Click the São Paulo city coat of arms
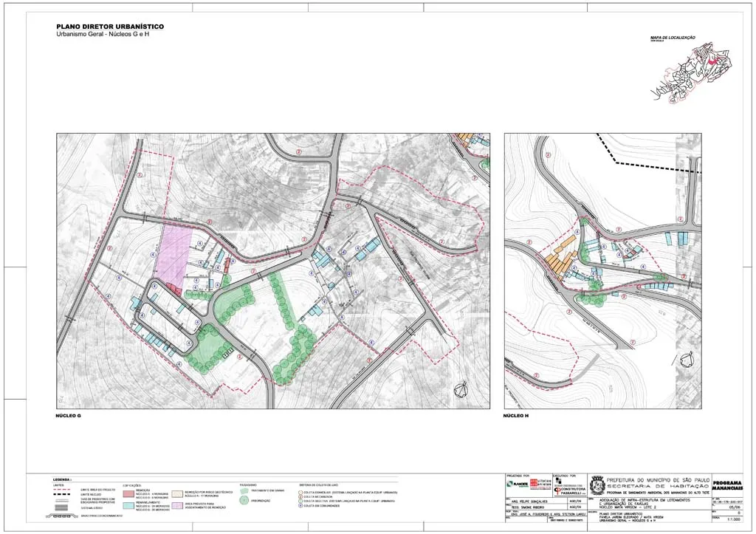The width and height of the screenshot is (756, 534). (x=598, y=483)
